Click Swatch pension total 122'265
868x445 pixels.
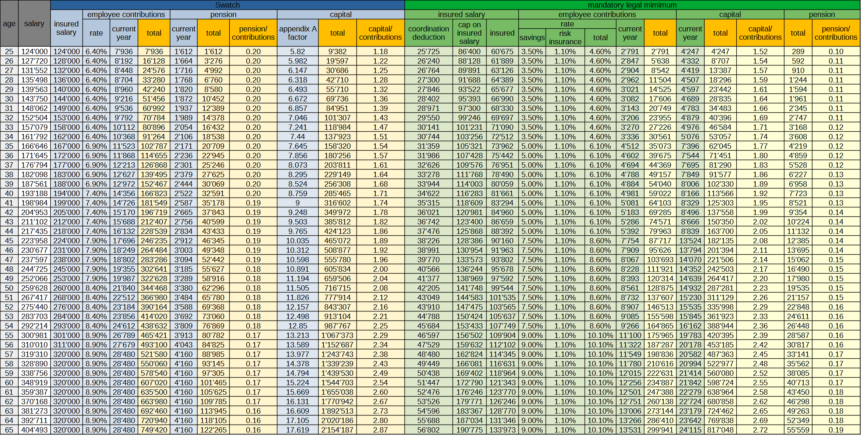click(213, 430)
